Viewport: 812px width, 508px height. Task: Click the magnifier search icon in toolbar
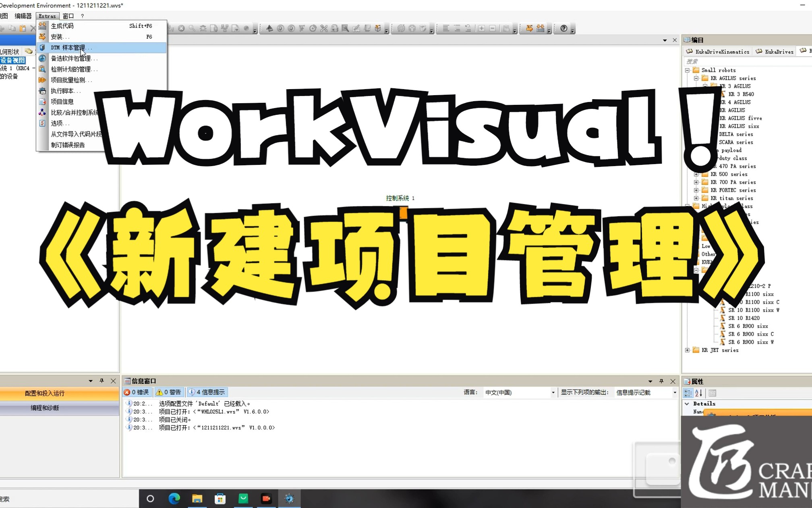tap(192, 28)
